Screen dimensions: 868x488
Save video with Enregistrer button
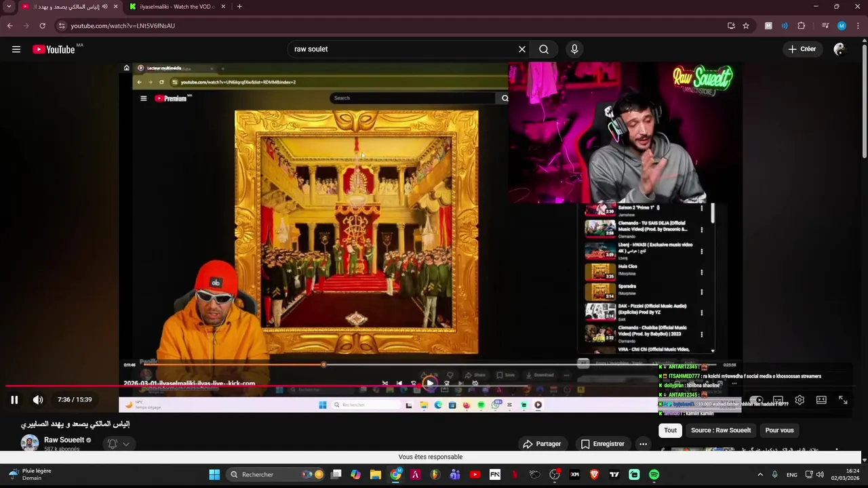coord(602,444)
